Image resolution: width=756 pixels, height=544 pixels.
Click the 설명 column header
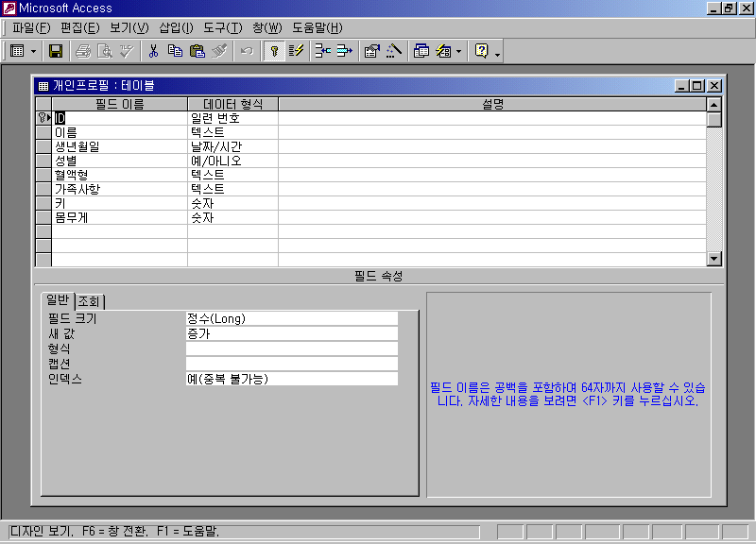coord(492,104)
